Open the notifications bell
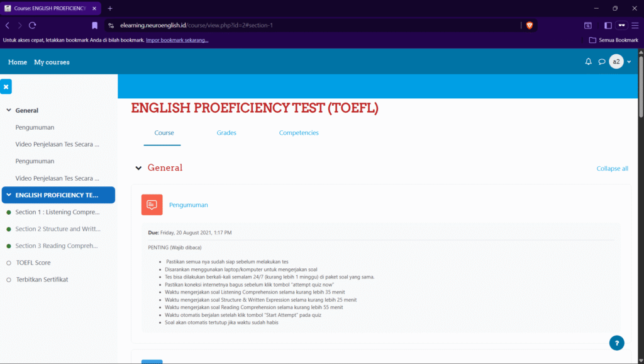The image size is (644, 364). 589,62
